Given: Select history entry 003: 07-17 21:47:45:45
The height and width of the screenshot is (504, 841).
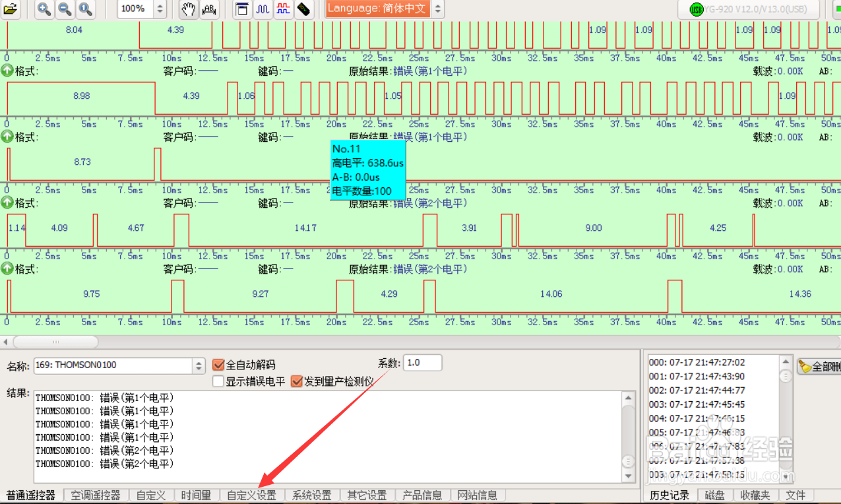Looking at the screenshot, I should pyautogui.click(x=697, y=404).
